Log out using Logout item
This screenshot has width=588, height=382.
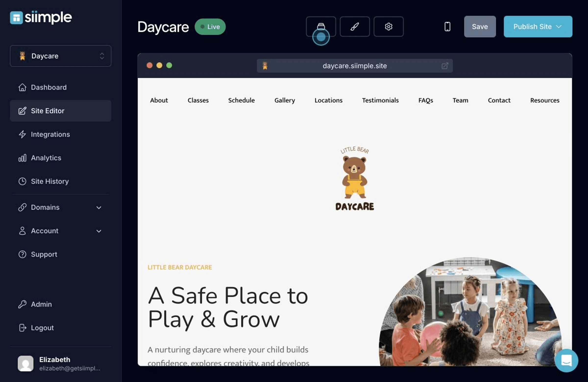click(x=61, y=327)
